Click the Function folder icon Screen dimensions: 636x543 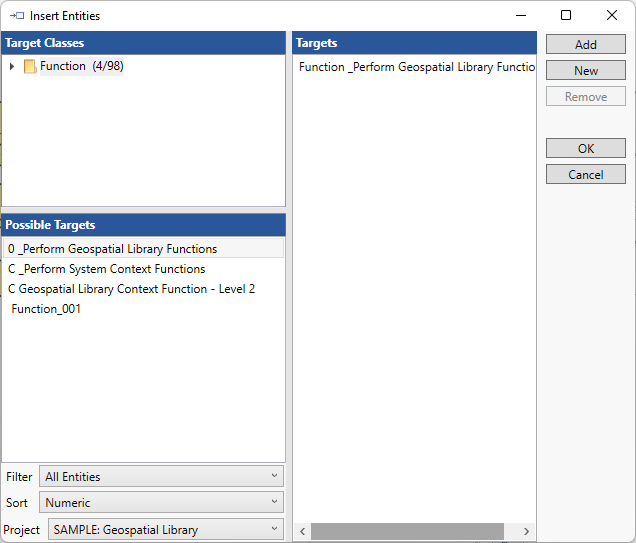pyautogui.click(x=30, y=67)
